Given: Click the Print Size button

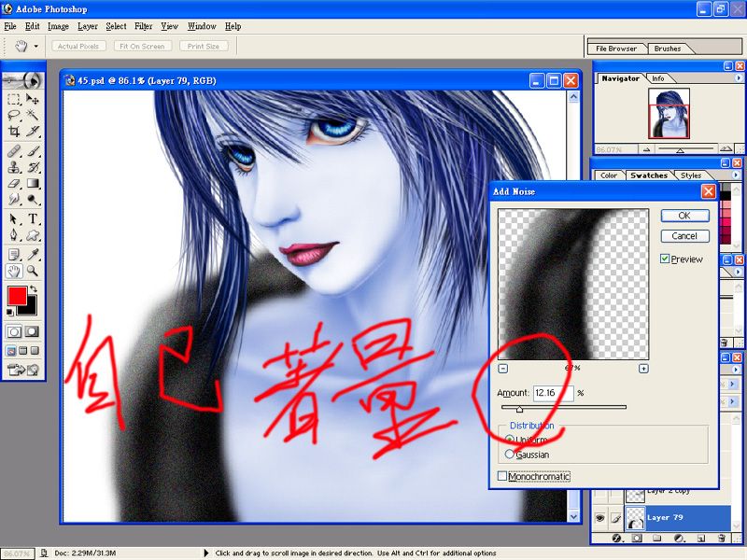Looking at the screenshot, I should 204,46.
